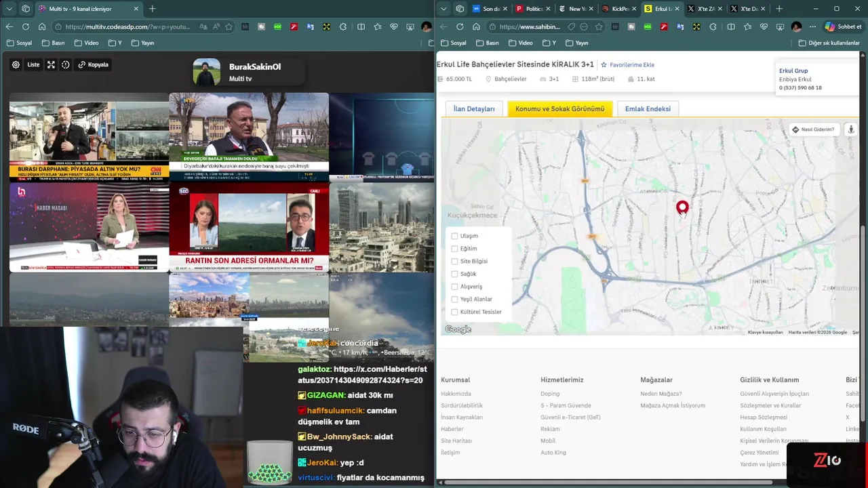The height and width of the screenshot is (488, 868).
Task: Go to home in left browser window
Action: [x=42, y=26]
